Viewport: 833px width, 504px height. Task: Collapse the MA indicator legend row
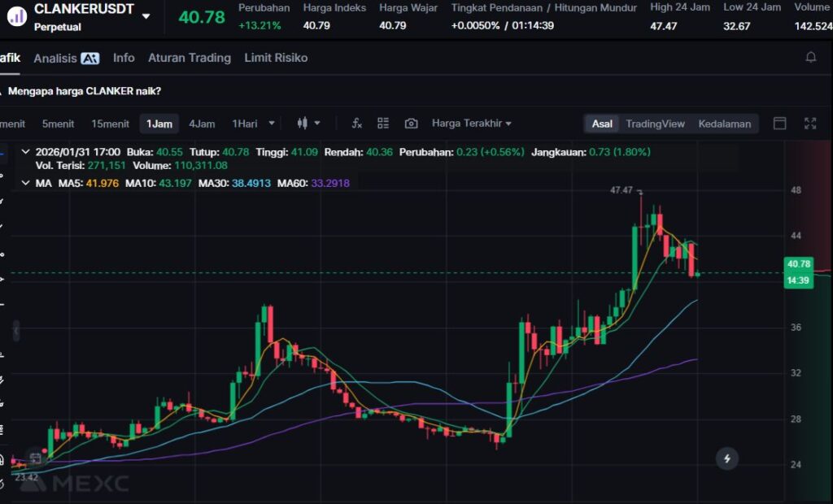[25, 184]
